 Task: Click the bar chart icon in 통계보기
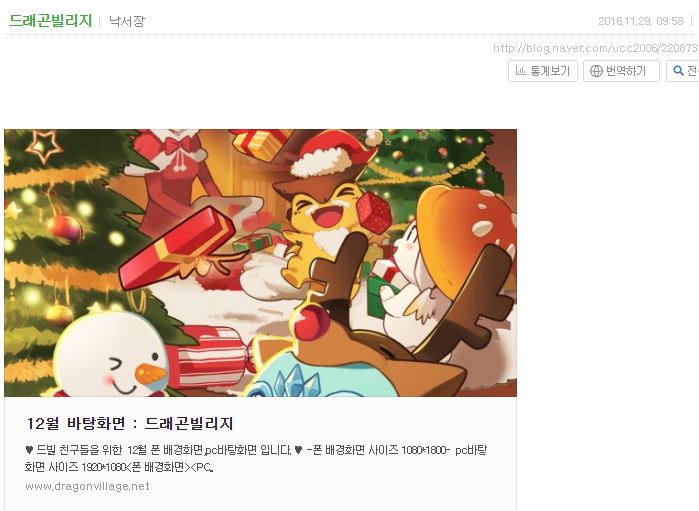coord(520,71)
